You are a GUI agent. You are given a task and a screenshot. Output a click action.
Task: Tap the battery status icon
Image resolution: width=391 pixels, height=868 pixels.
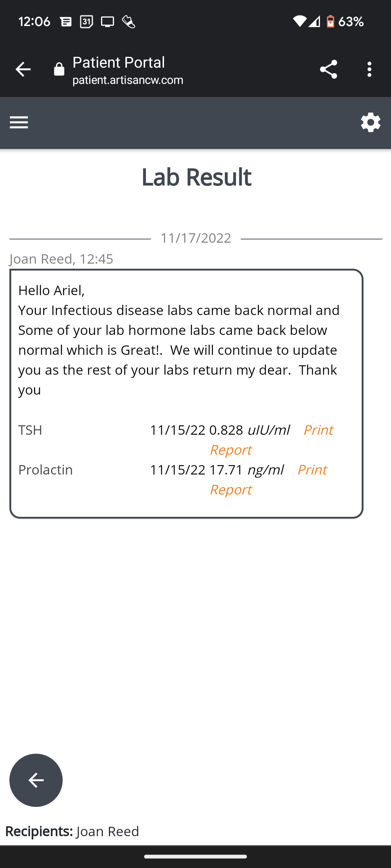click(330, 22)
